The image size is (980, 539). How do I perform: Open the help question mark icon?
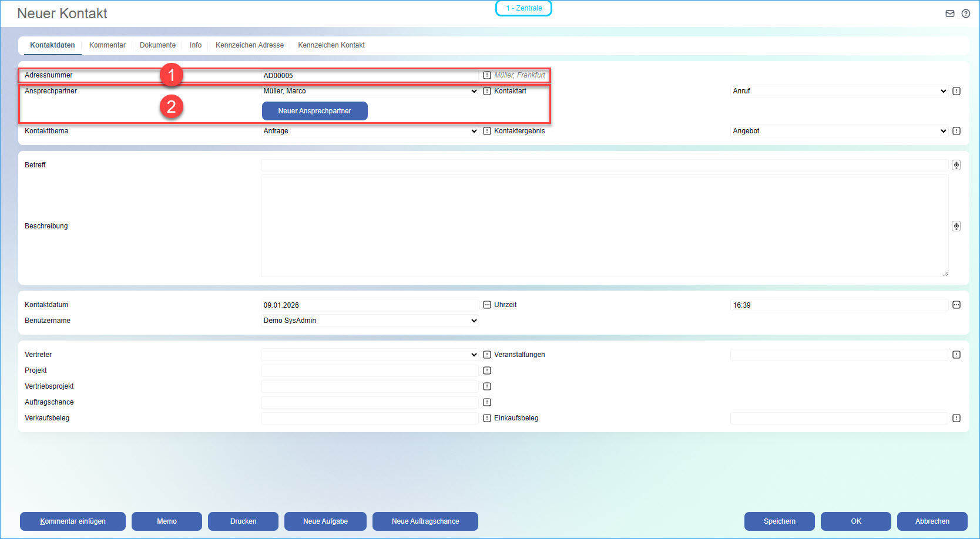click(x=965, y=14)
